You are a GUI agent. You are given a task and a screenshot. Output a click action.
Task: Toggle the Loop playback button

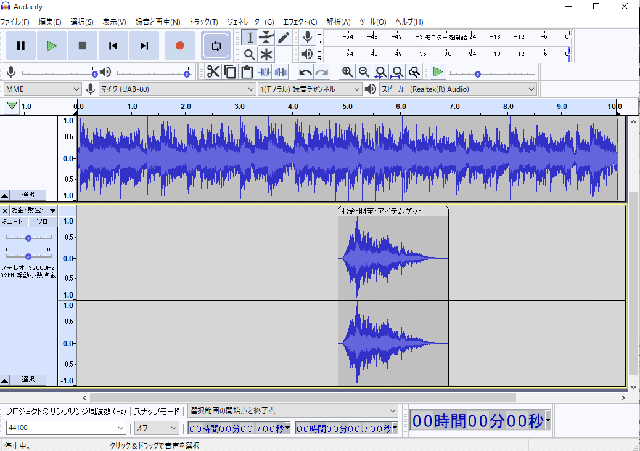click(x=216, y=45)
